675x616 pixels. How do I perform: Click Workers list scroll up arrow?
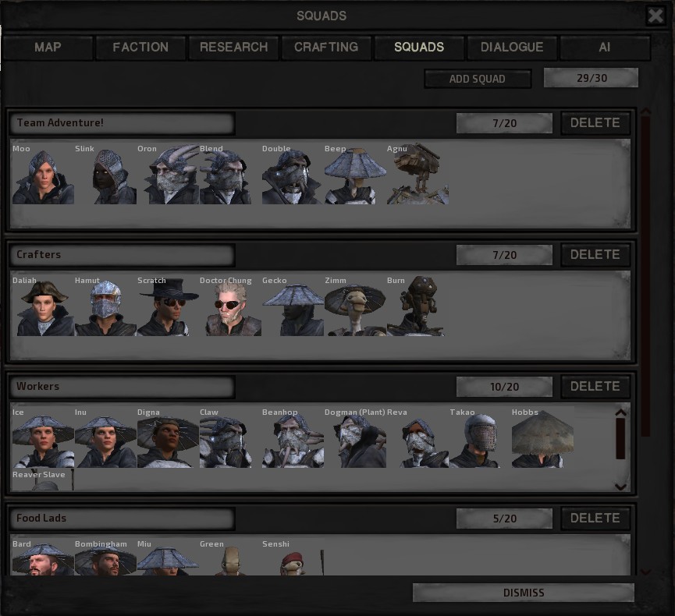tap(620, 412)
